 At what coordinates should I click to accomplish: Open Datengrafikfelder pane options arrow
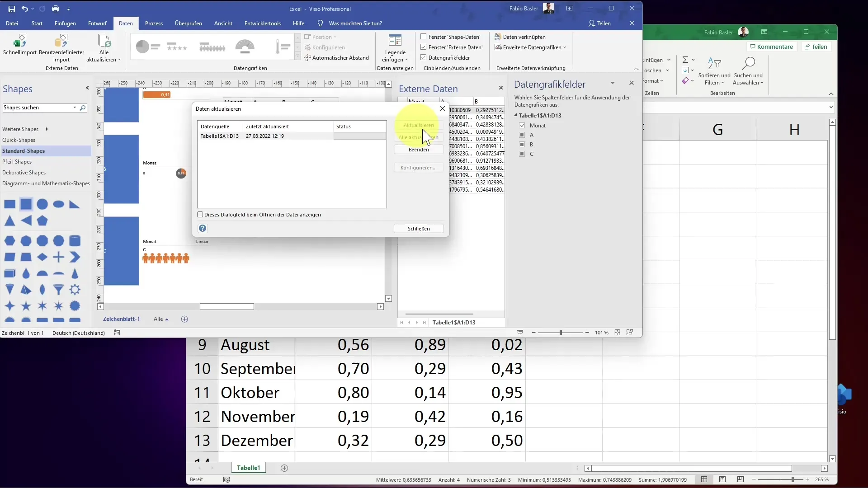pyautogui.click(x=613, y=83)
